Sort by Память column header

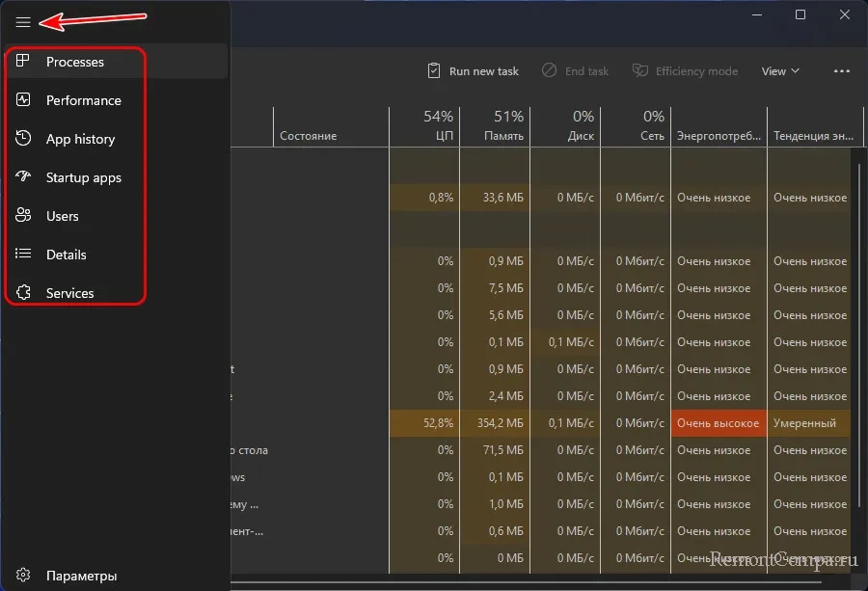tap(495, 127)
